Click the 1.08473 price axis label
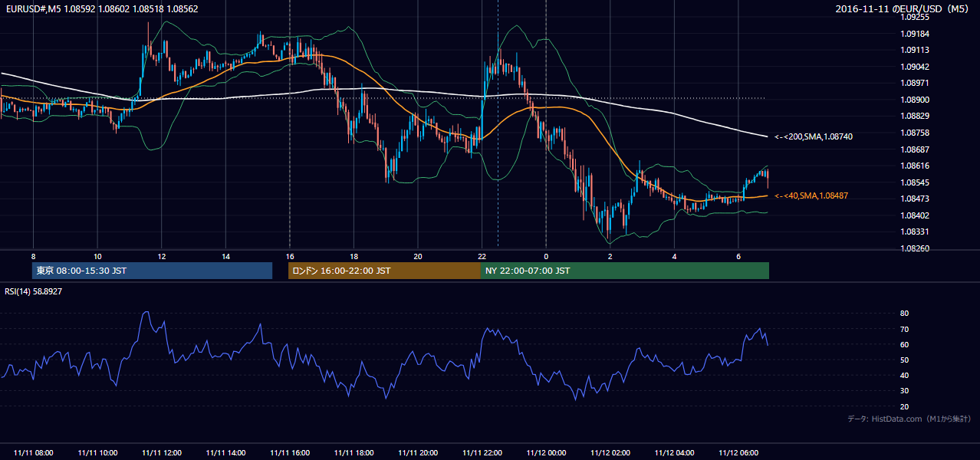 tap(914, 199)
